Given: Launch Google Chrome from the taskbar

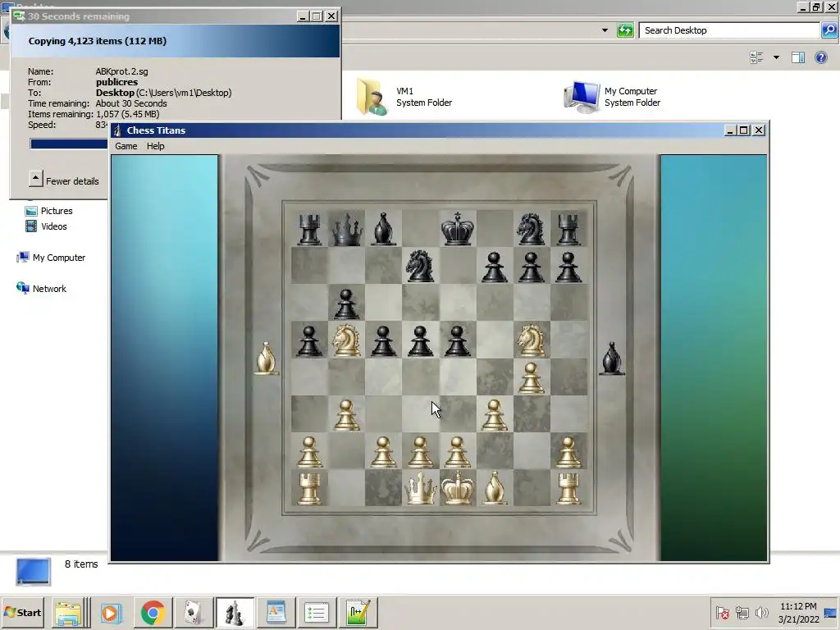Looking at the screenshot, I should [x=153, y=612].
